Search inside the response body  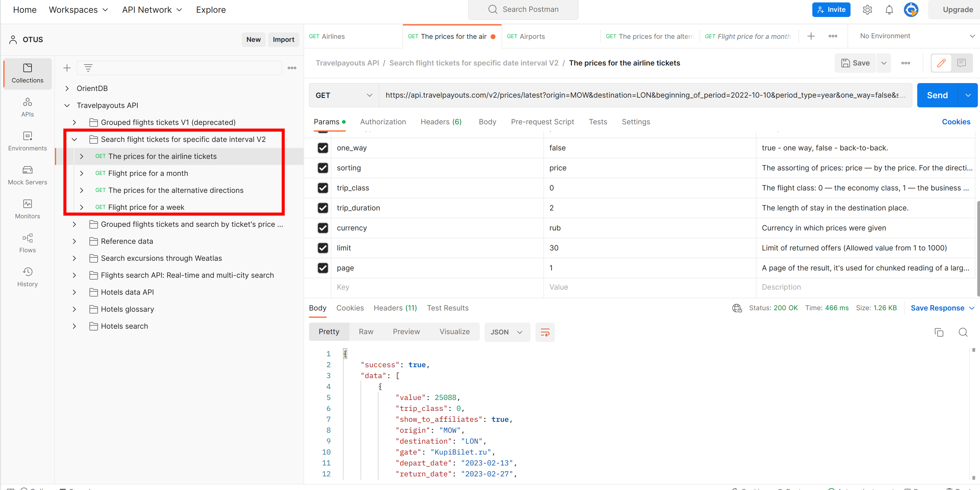pos(963,332)
